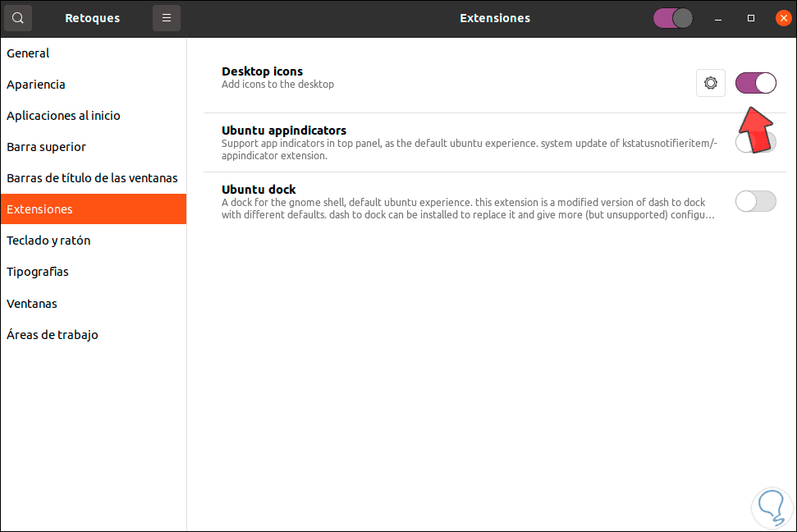Enable the Ubuntu dock extension
The image size is (797, 532).
pos(755,200)
